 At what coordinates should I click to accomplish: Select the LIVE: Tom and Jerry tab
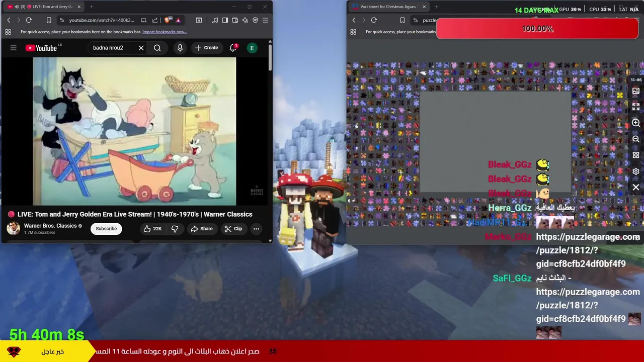point(45,7)
